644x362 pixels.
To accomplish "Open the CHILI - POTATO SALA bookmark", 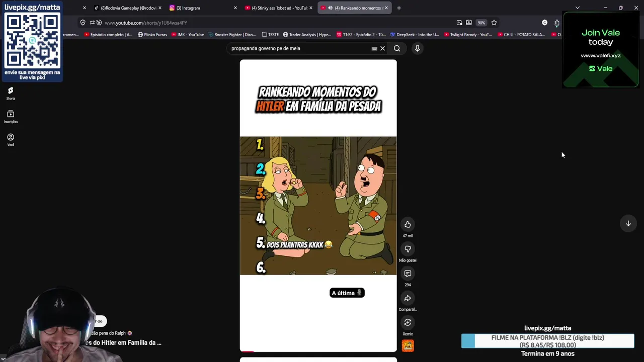I will click(521, 35).
